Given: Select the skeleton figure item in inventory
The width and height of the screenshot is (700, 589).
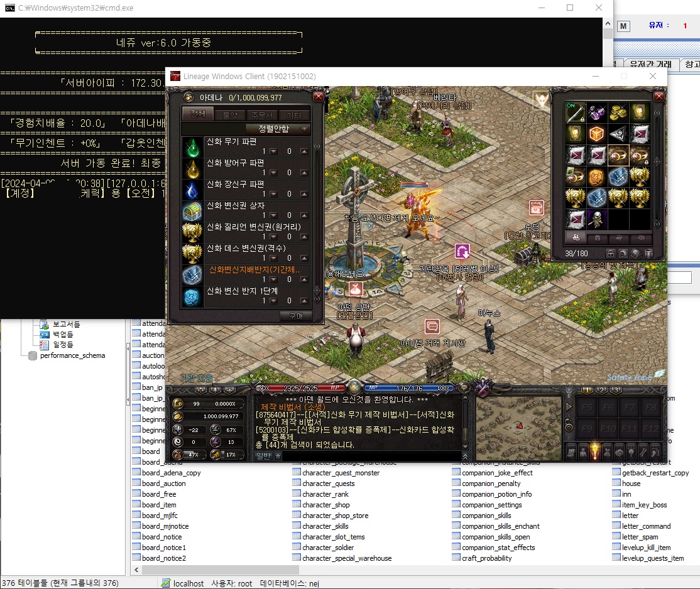Looking at the screenshot, I should [596, 219].
